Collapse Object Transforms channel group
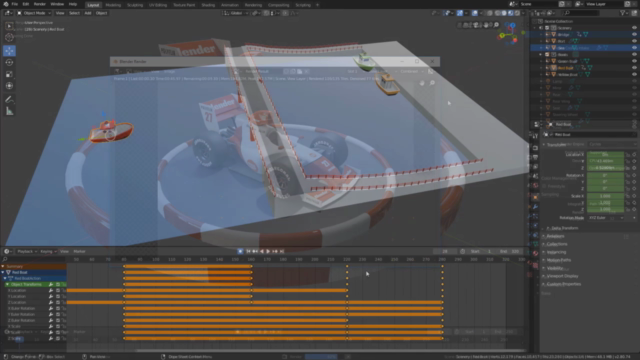The height and width of the screenshot is (360, 640). pos(7,284)
